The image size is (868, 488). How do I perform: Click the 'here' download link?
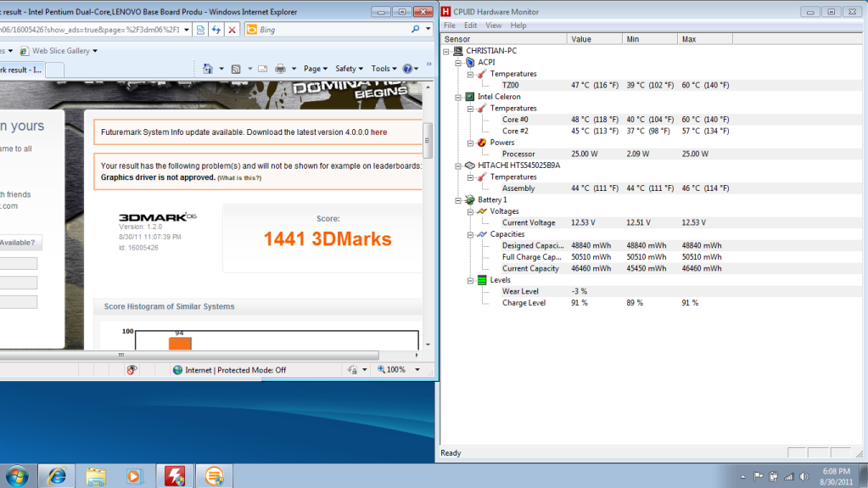point(378,132)
